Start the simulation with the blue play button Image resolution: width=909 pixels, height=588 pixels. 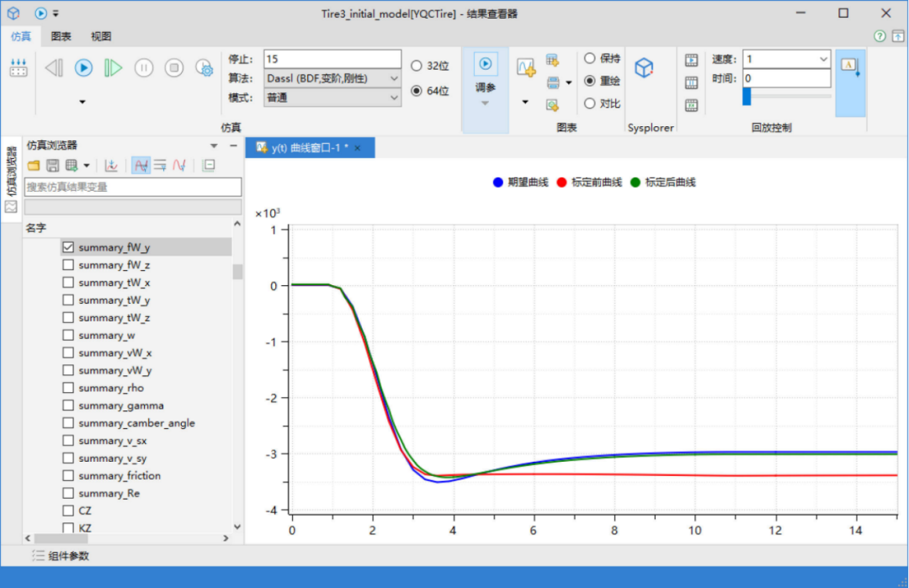tap(83, 68)
